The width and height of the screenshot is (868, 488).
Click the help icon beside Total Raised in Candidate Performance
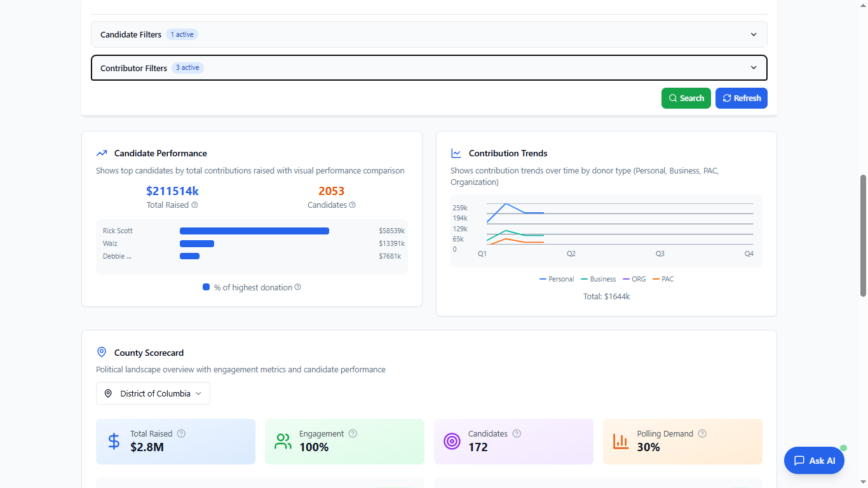(195, 205)
